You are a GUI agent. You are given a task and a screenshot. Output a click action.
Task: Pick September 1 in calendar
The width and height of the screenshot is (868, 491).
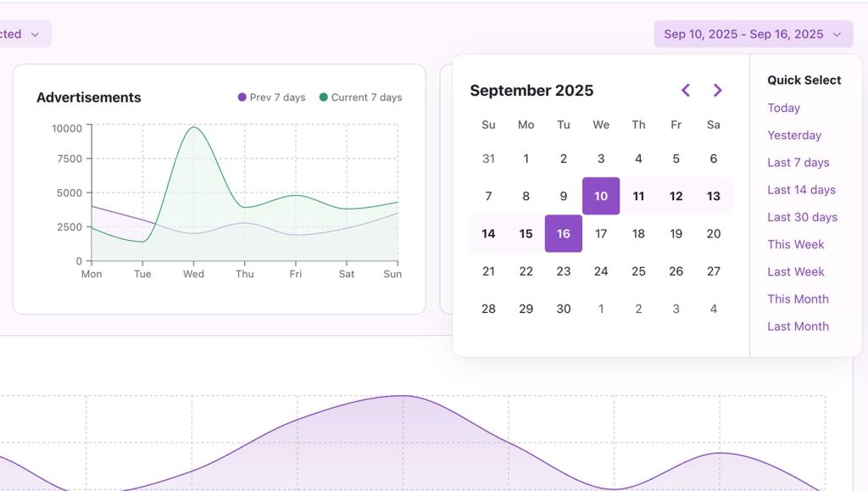[x=526, y=159]
